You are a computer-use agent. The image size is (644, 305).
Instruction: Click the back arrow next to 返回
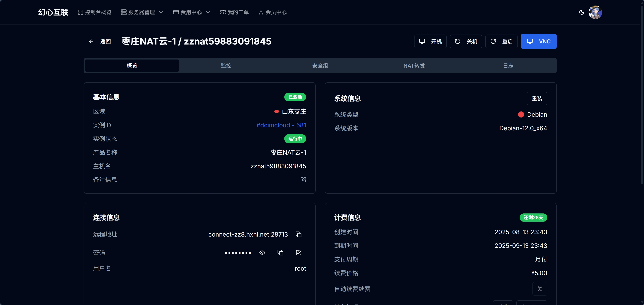pos(91,41)
